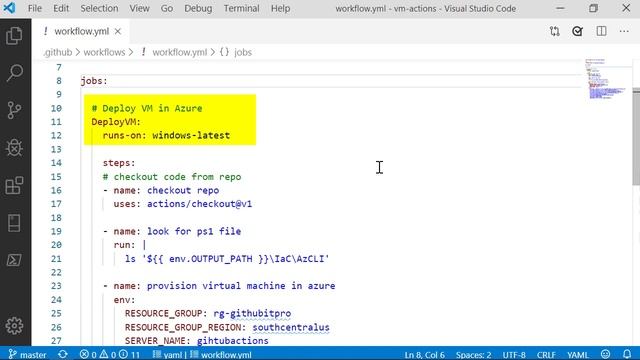Change the YAML language mode

pyautogui.click(x=578, y=355)
